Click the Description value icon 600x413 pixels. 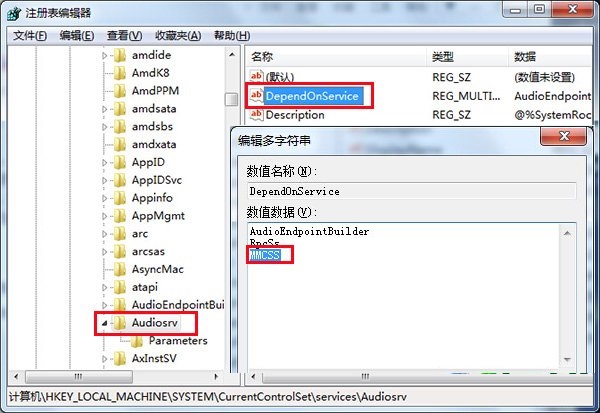[x=256, y=114]
